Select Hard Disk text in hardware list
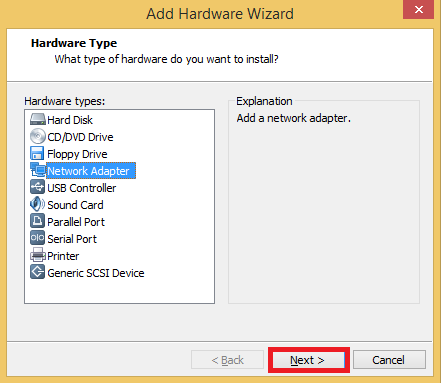The width and height of the screenshot is (441, 383). [x=70, y=120]
